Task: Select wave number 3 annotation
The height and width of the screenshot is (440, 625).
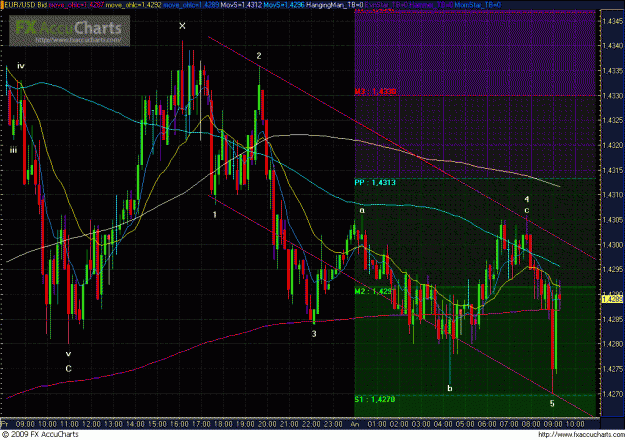Action: [314, 334]
